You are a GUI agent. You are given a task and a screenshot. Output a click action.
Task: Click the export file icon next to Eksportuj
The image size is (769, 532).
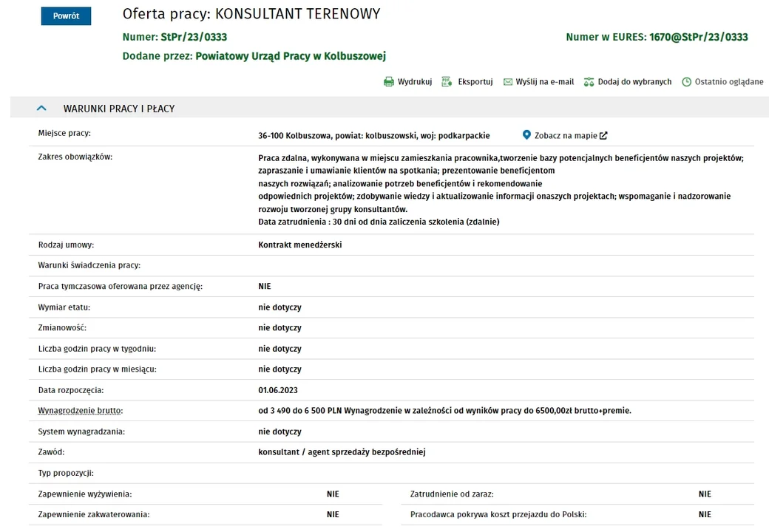[x=447, y=82]
